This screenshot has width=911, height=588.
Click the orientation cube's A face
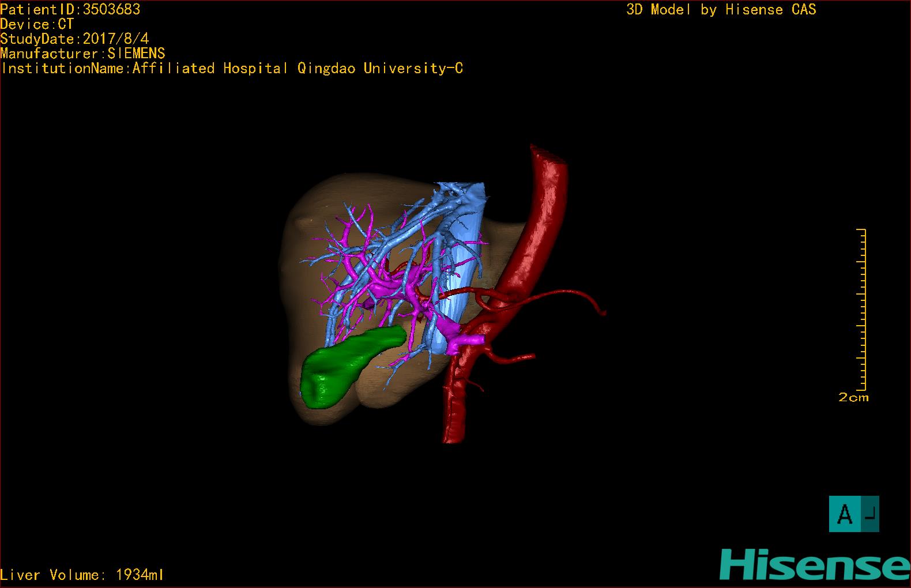(x=845, y=514)
